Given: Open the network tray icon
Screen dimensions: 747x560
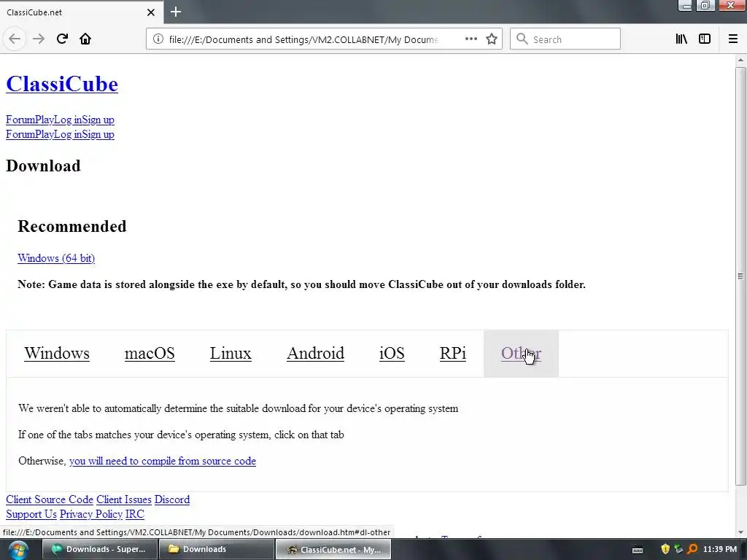Looking at the screenshot, I should pyautogui.click(x=678, y=550).
